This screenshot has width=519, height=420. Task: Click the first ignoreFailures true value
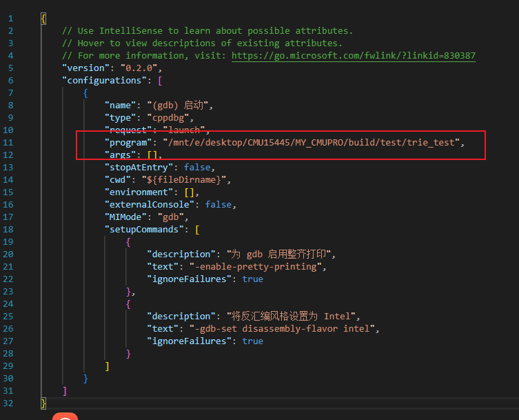[252, 279]
